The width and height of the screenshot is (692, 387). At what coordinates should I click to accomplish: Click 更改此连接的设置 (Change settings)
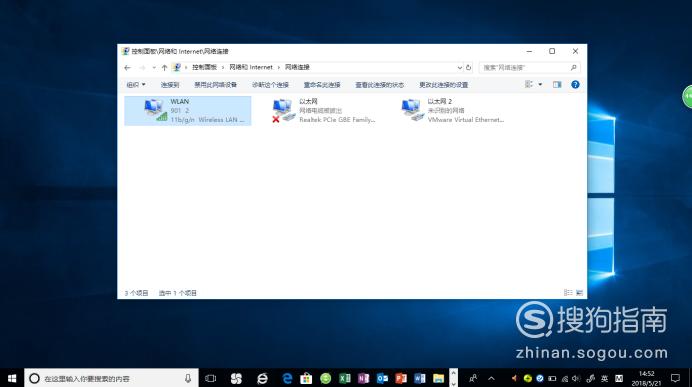(444, 85)
